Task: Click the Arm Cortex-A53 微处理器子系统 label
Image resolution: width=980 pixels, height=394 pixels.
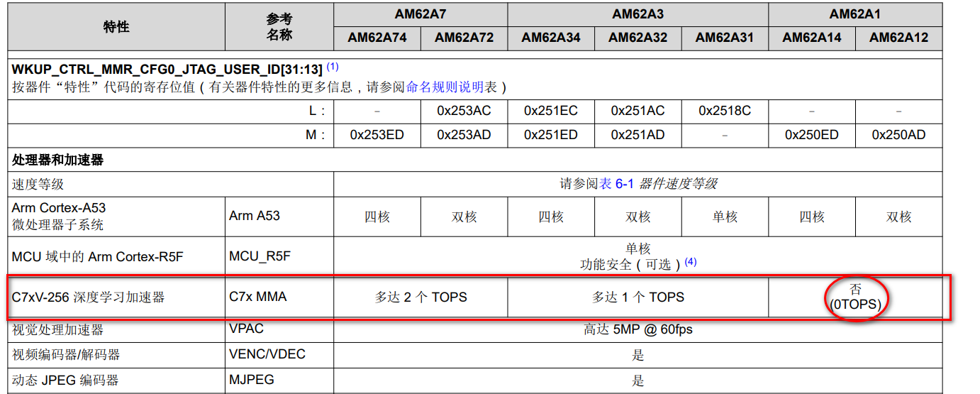Action: coord(59,216)
